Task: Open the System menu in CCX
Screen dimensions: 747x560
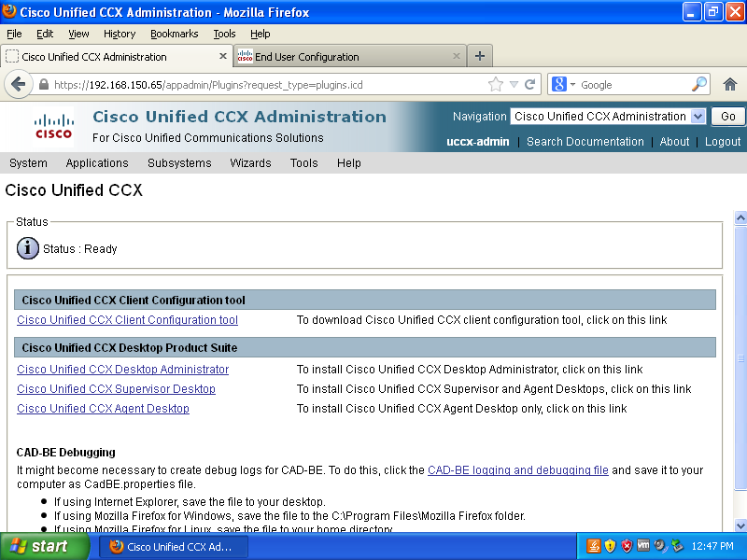Action: coord(28,162)
